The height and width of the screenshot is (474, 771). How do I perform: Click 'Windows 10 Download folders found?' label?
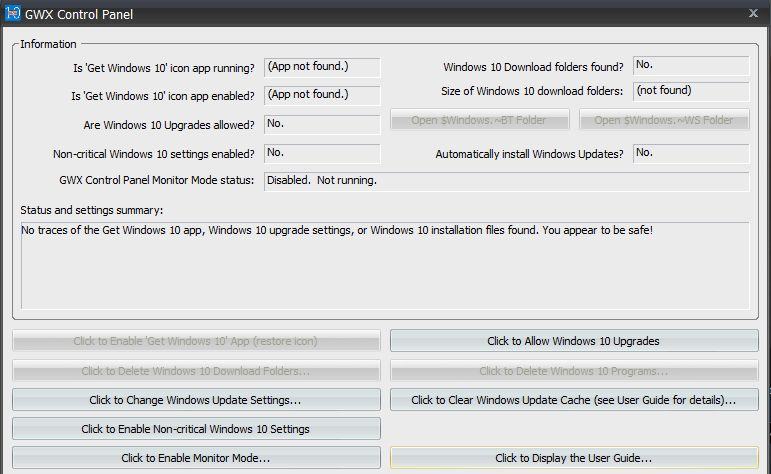(533, 67)
